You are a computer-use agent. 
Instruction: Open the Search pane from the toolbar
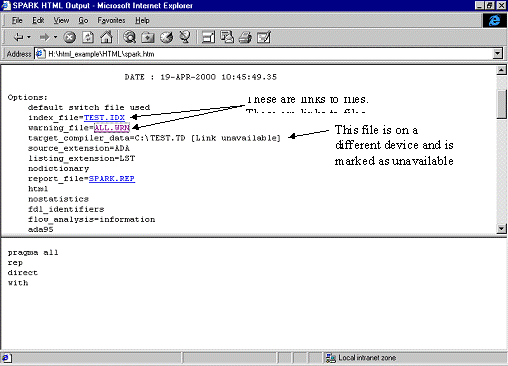pyautogui.click(x=129, y=37)
